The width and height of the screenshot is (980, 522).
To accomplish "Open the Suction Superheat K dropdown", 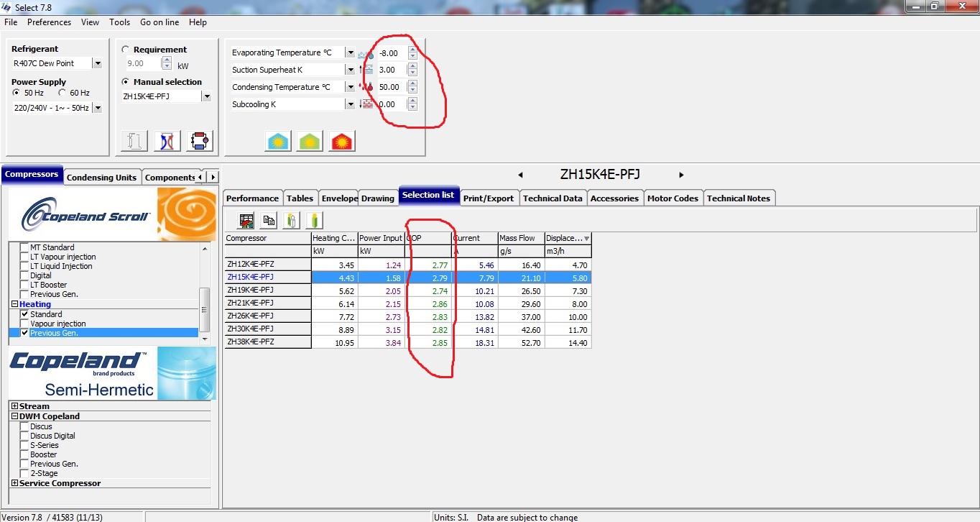I will pos(350,70).
